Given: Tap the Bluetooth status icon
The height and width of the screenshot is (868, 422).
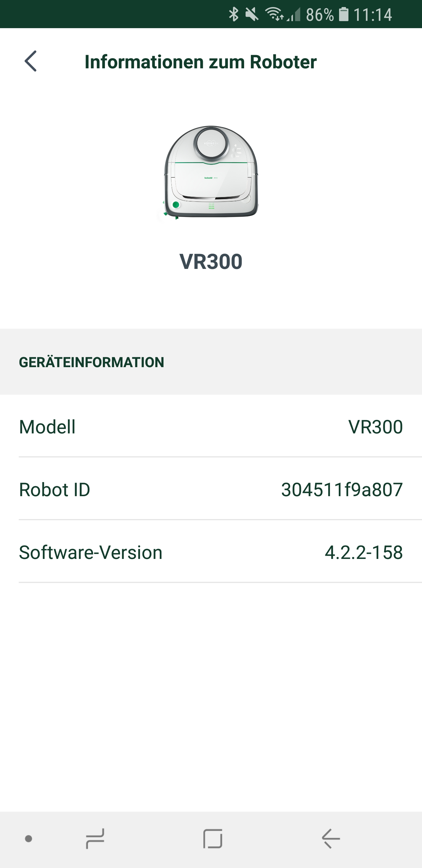Looking at the screenshot, I should click(x=233, y=14).
